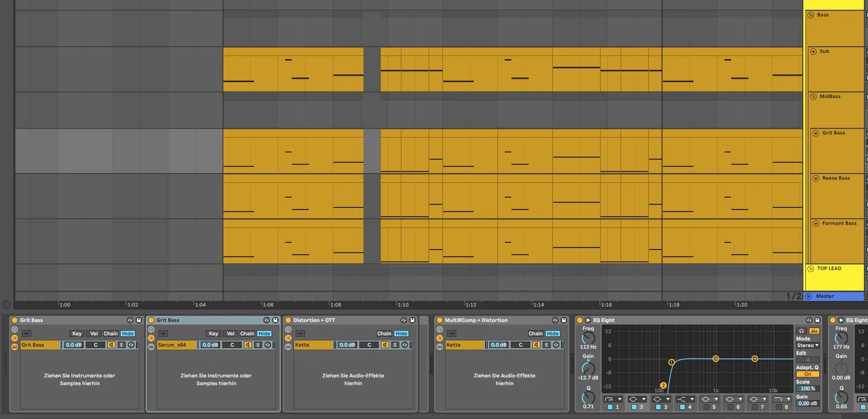Toggle Adaptive Q On button
This screenshot has height=419, width=868.
click(x=807, y=374)
